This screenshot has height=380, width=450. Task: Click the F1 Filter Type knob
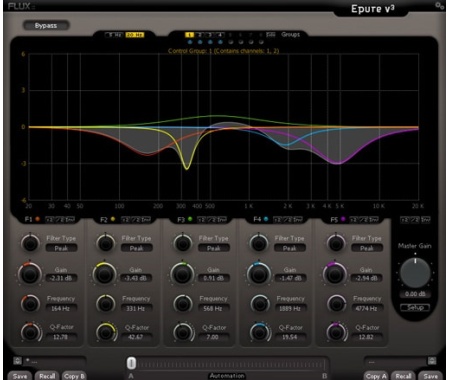point(30,243)
